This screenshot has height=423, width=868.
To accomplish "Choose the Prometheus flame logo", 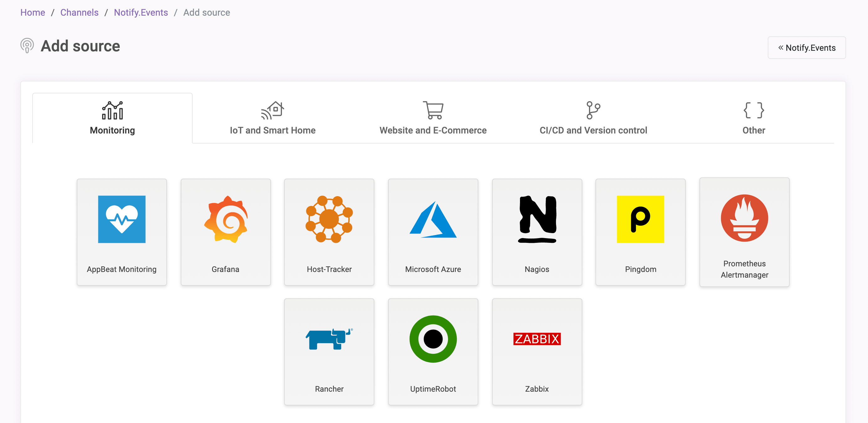I will pos(744,218).
